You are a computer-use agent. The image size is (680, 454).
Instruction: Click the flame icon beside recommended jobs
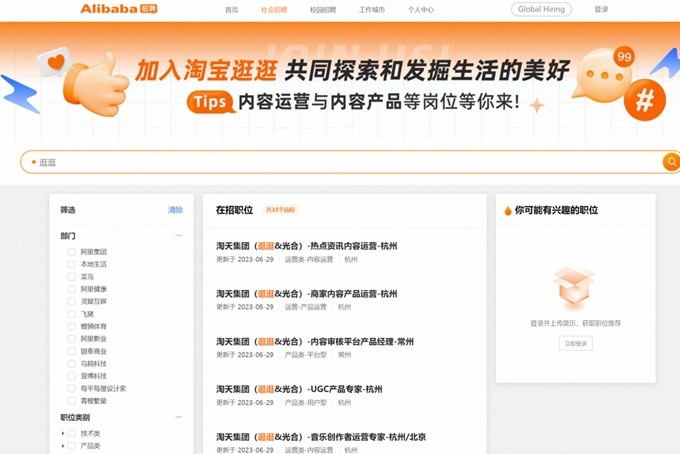pos(508,211)
